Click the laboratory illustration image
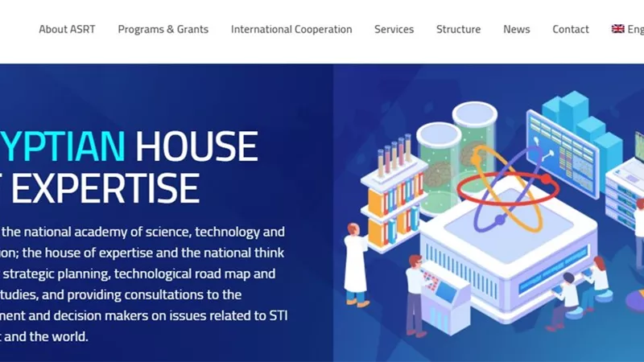 489,212
